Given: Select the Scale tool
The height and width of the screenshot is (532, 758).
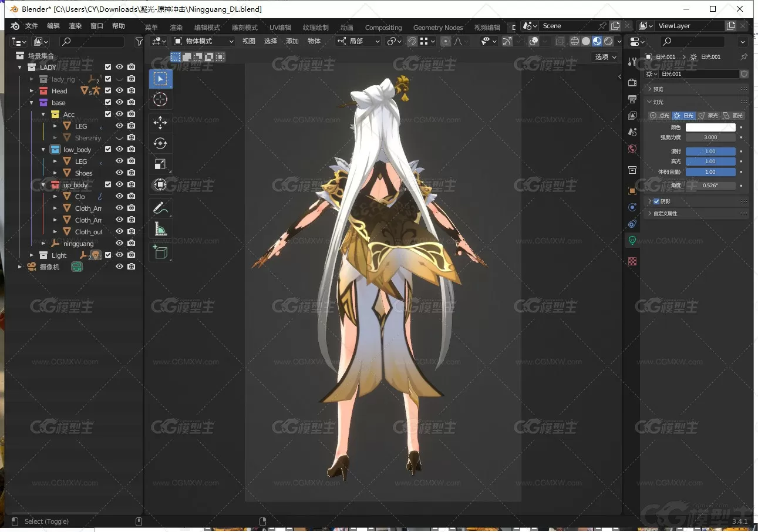Looking at the screenshot, I should click(x=160, y=164).
